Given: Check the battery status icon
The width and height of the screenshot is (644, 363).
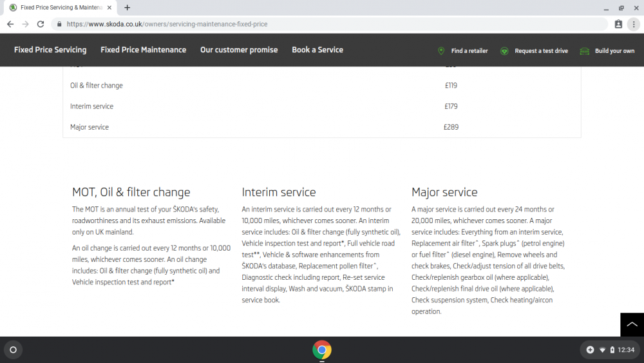Looking at the screenshot, I should pyautogui.click(x=612, y=350).
